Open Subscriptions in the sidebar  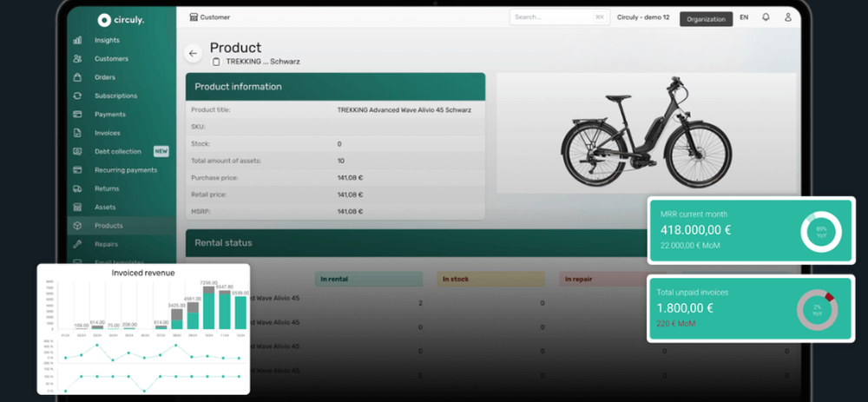click(x=115, y=96)
